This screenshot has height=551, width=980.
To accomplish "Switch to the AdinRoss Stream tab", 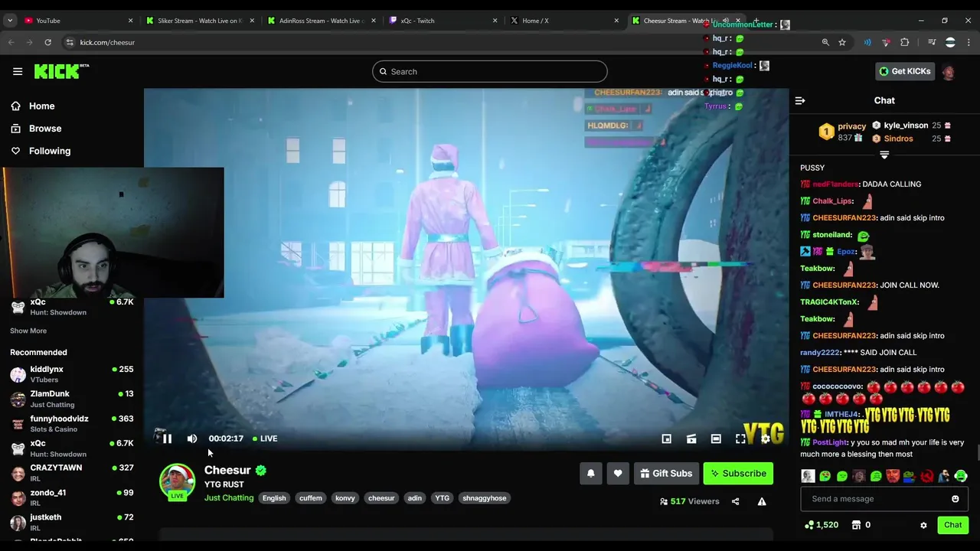I will [320, 21].
